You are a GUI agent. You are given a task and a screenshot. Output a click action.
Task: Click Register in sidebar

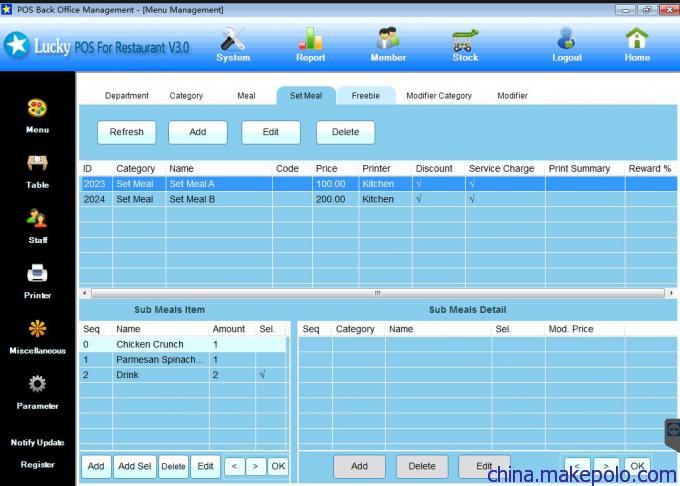[x=37, y=464]
